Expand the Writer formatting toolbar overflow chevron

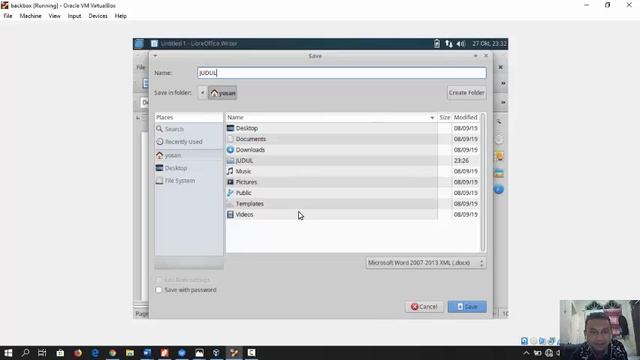coord(503,102)
